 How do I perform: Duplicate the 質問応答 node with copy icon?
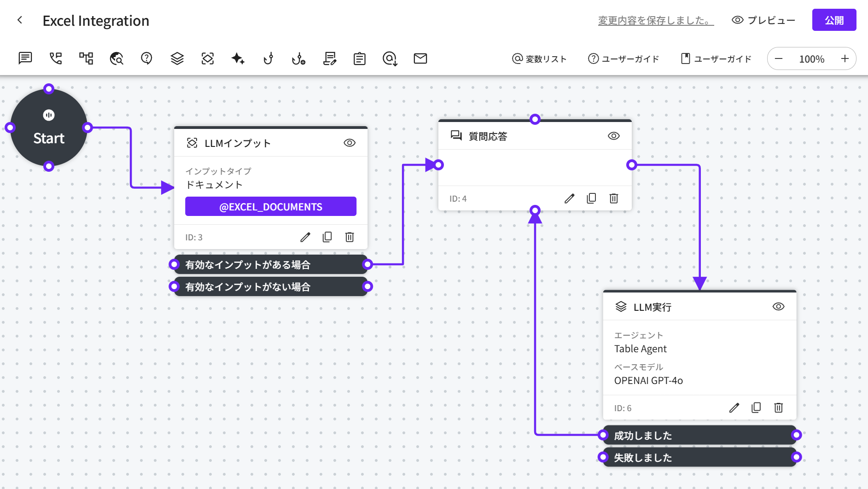591,198
